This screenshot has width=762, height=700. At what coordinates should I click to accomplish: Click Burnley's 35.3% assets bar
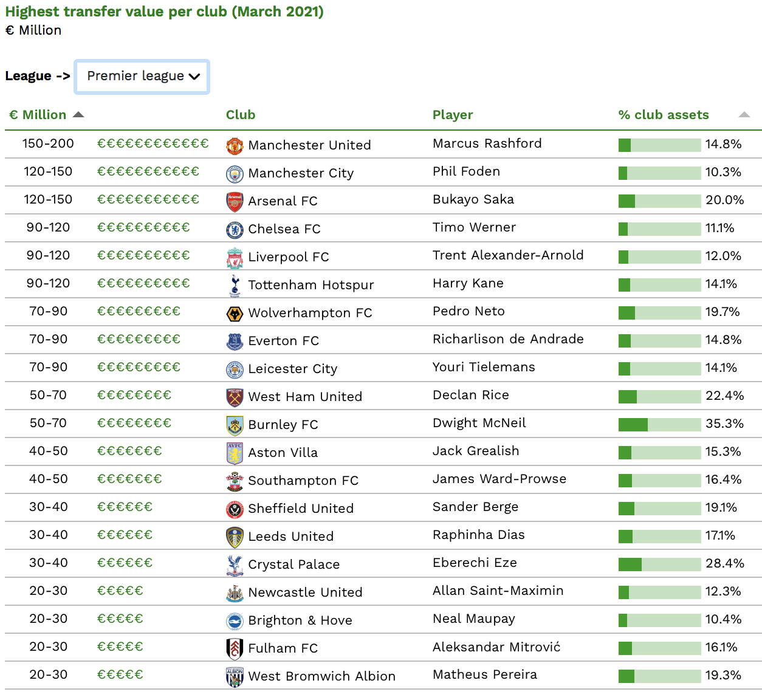click(659, 425)
